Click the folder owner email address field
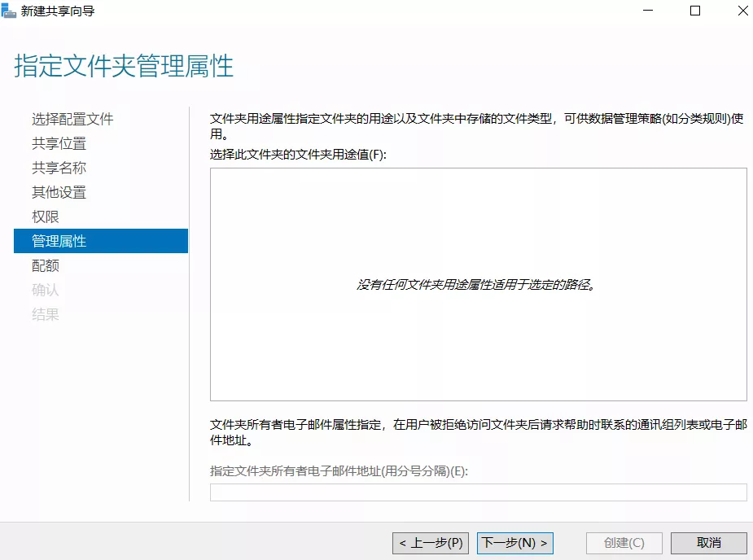The image size is (753, 560). [x=478, y=492]
